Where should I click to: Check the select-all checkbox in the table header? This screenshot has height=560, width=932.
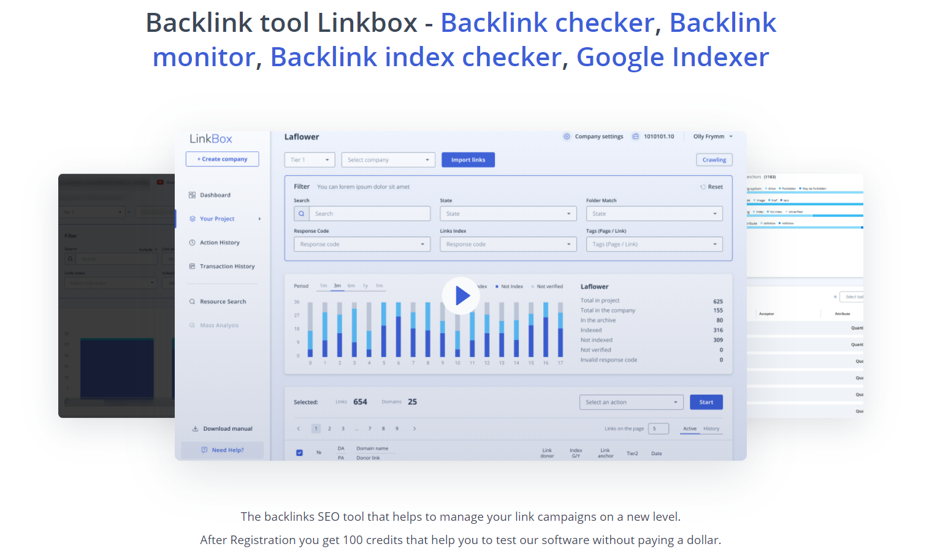click(299, 452)
